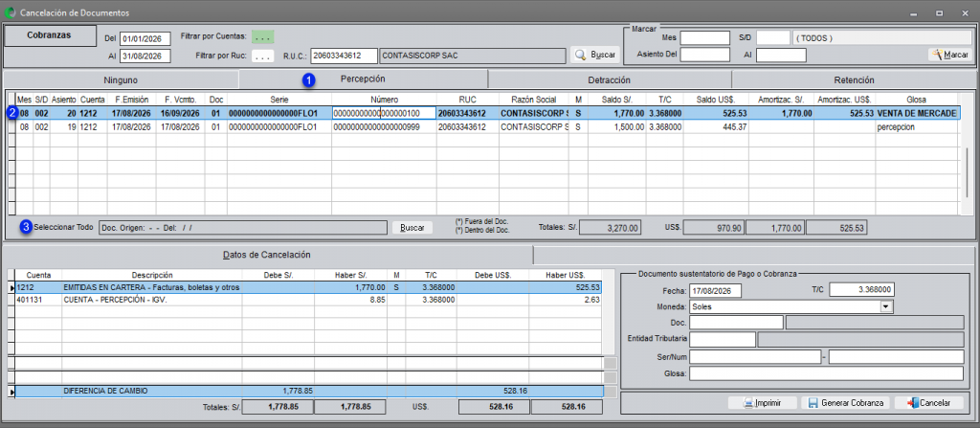The width and height of the screenshot is (980, 428).
Task: Click the Fecha field 17/08/2026
Action: 715,290
